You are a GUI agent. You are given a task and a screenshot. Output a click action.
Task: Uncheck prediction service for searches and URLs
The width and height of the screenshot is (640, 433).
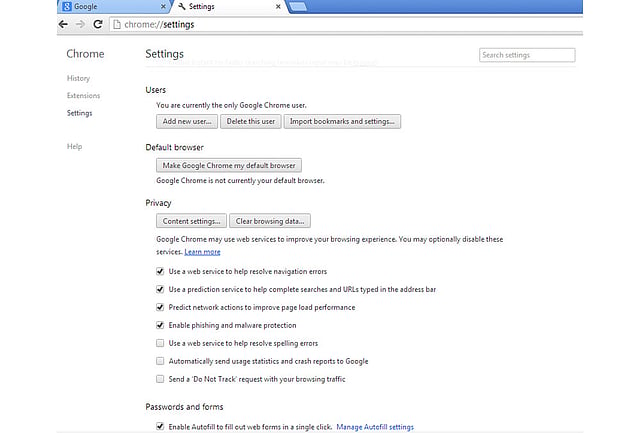160,289
